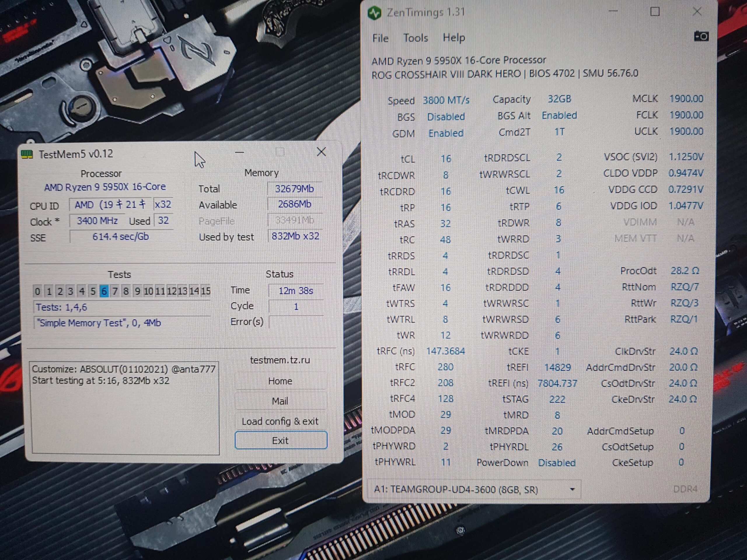The height and width of the screenshot is (560, 747).
Task: Click the RttWr value RZQ/3
Action: point(684,303)
